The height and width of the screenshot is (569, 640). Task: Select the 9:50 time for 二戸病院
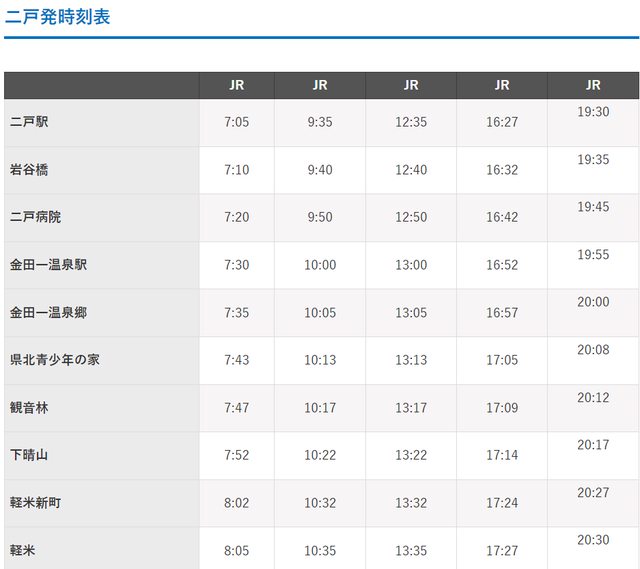(320, 217)
